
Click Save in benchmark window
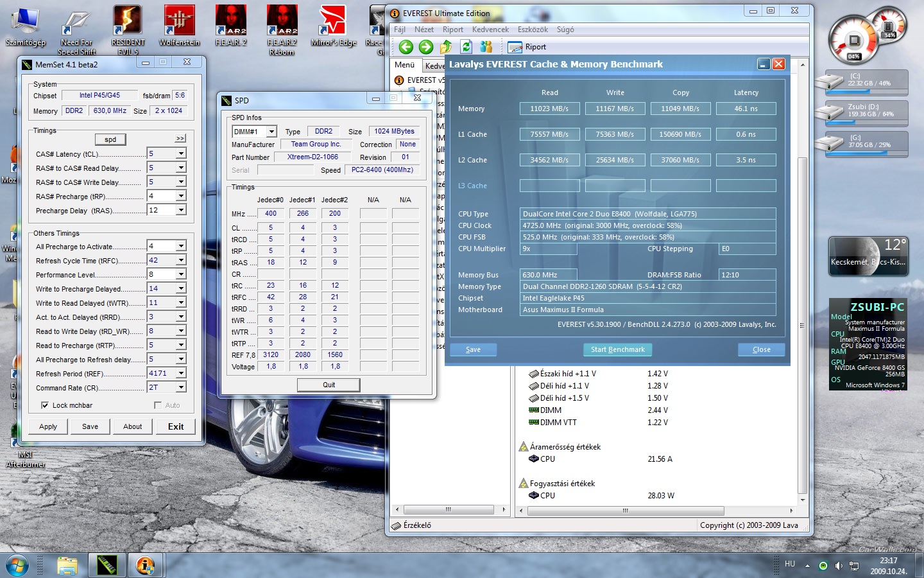click(x=473, y=349)
